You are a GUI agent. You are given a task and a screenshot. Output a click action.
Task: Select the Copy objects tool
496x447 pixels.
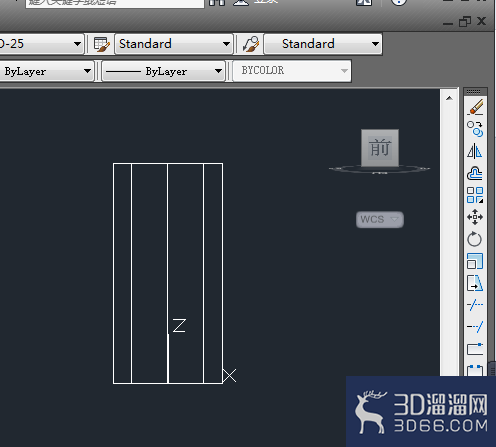475,129
